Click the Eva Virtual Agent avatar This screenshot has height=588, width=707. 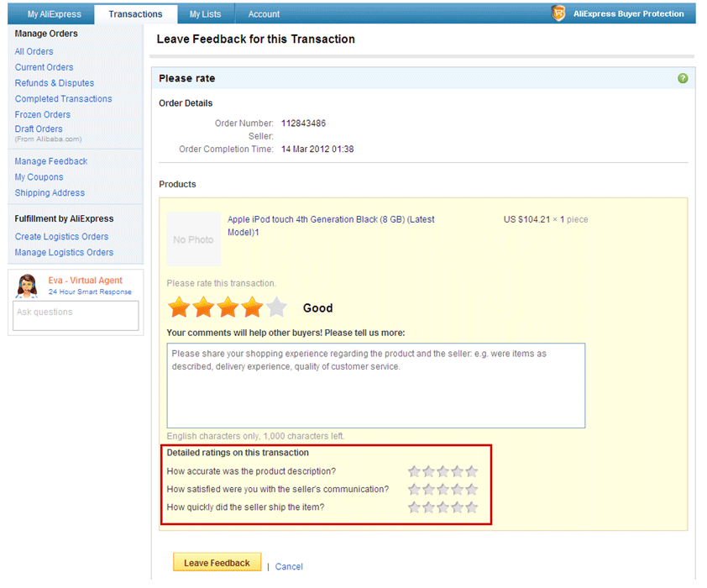(x=27, y=286)
